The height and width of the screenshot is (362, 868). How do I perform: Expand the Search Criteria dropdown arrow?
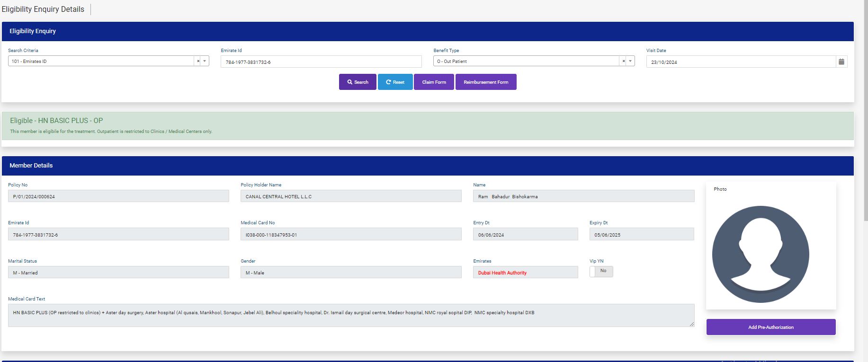pyautogui.click(x=205, y=61)
